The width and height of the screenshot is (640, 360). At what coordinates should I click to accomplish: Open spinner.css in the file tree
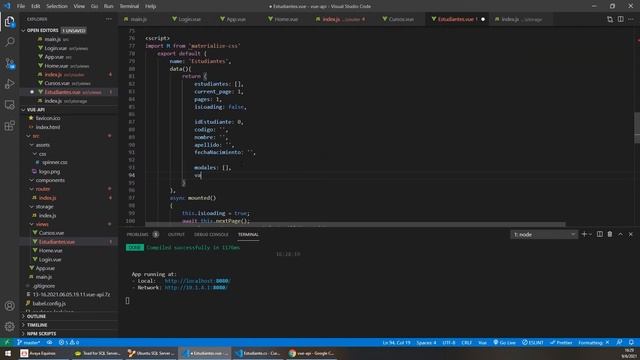coord(55,162)
